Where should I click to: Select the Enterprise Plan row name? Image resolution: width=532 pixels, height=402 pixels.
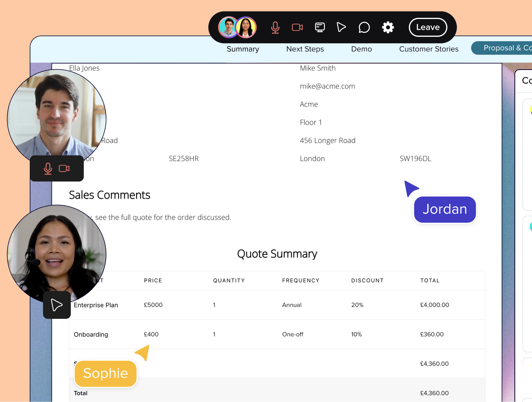click(x=96, y=305)
